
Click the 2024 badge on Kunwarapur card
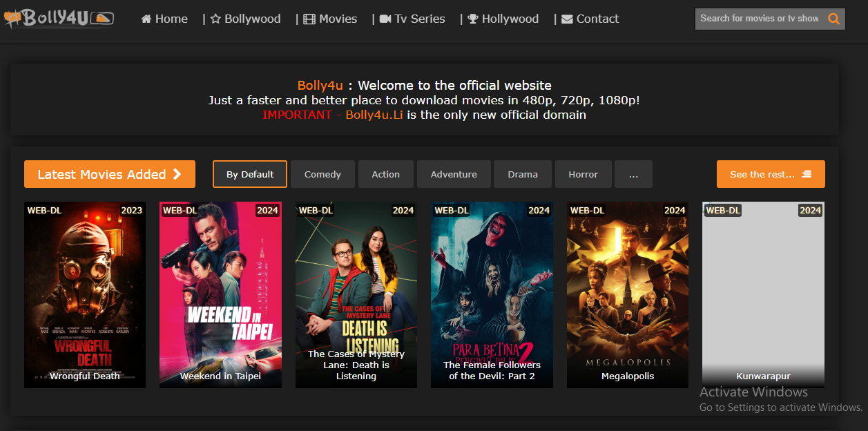pyautogui.click(x=811, y=210)
